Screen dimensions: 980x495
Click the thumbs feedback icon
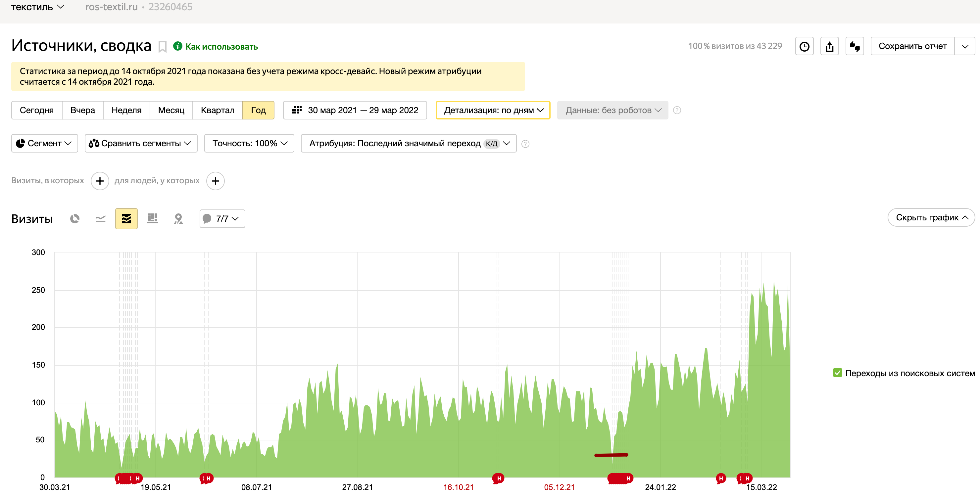[855, 46]
